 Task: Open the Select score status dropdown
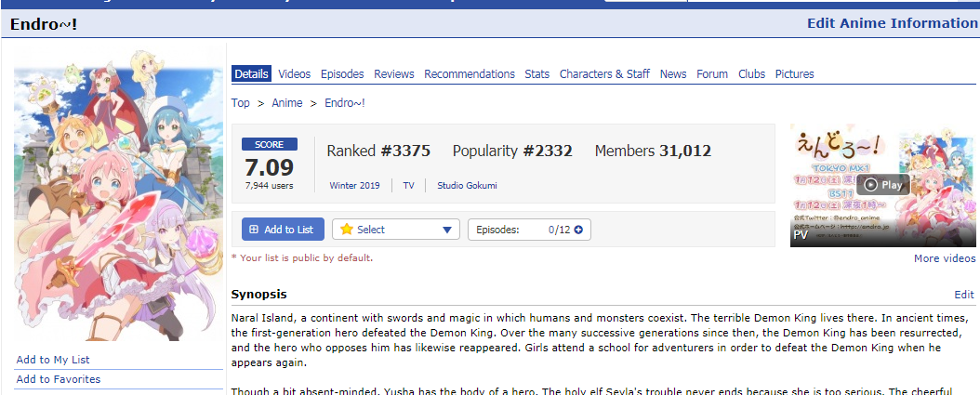click(x=395, y=230)
